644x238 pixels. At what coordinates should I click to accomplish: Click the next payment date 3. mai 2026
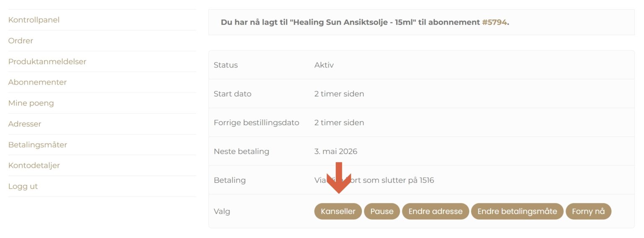(x=336, y=151)
